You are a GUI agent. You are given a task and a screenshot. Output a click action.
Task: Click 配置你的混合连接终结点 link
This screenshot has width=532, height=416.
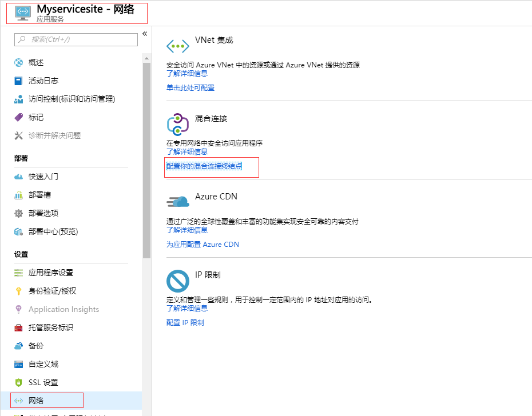204,166
